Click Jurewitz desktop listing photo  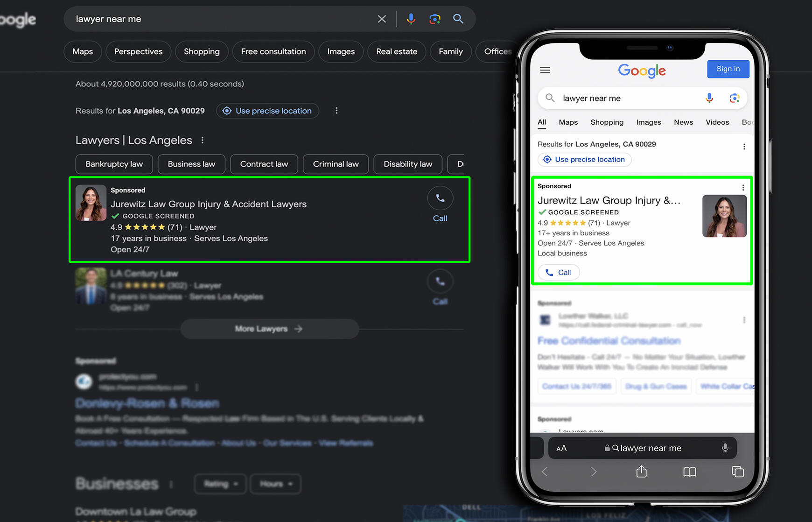pyautogui.click(x=91, y=203)
